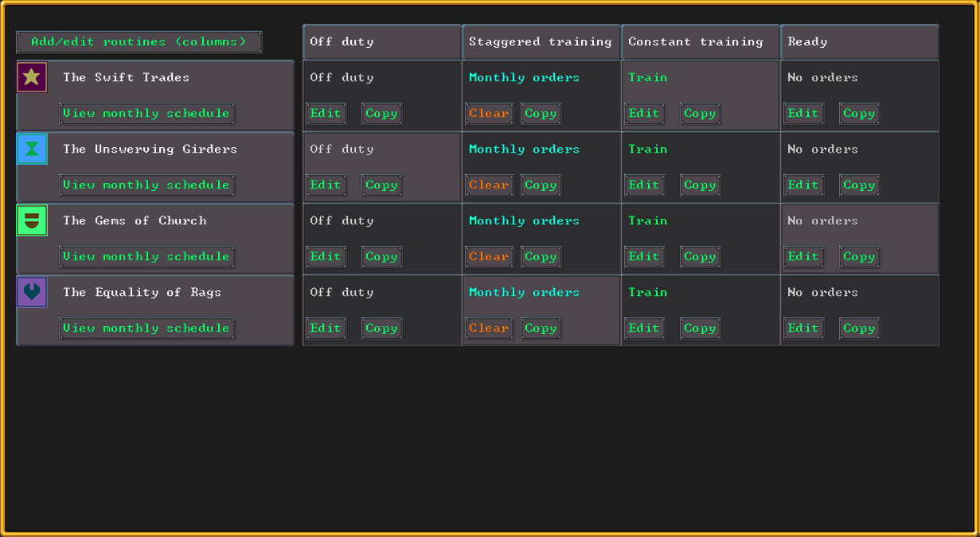Edit Off duty orders for The Swift Trades
980x537 pixels.
pyautogui.click(x=326, y=114)
